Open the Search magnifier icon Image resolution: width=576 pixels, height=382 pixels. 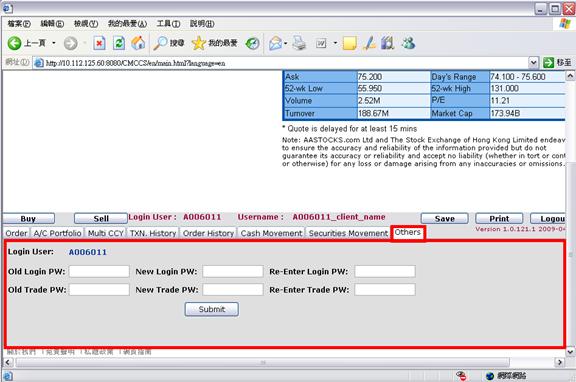160,43
